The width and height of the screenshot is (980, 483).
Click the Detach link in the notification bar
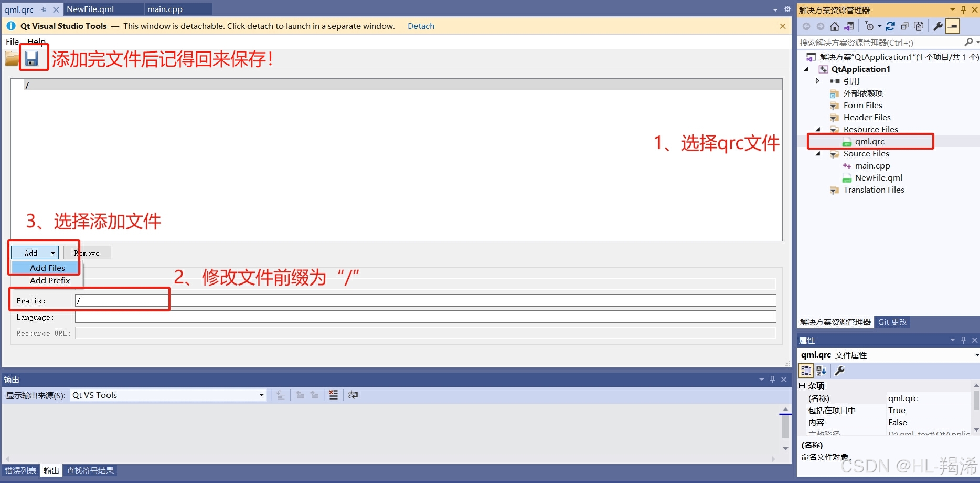pos(420,26)
